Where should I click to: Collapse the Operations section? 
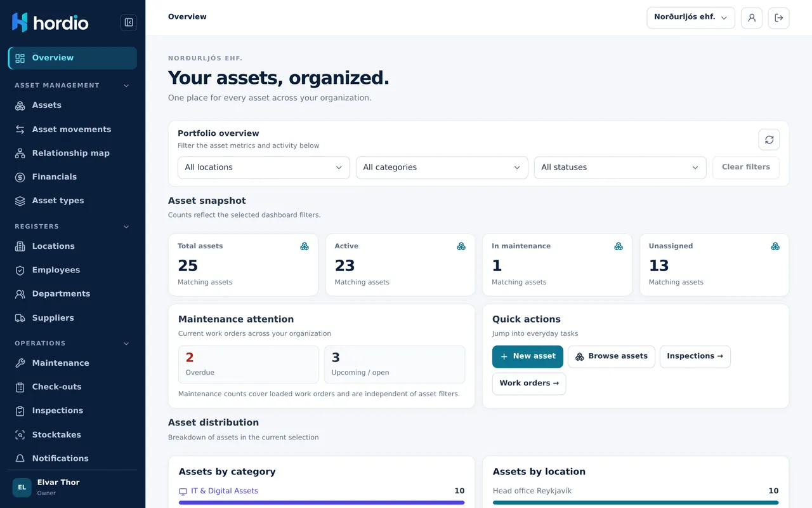point(126,344)
